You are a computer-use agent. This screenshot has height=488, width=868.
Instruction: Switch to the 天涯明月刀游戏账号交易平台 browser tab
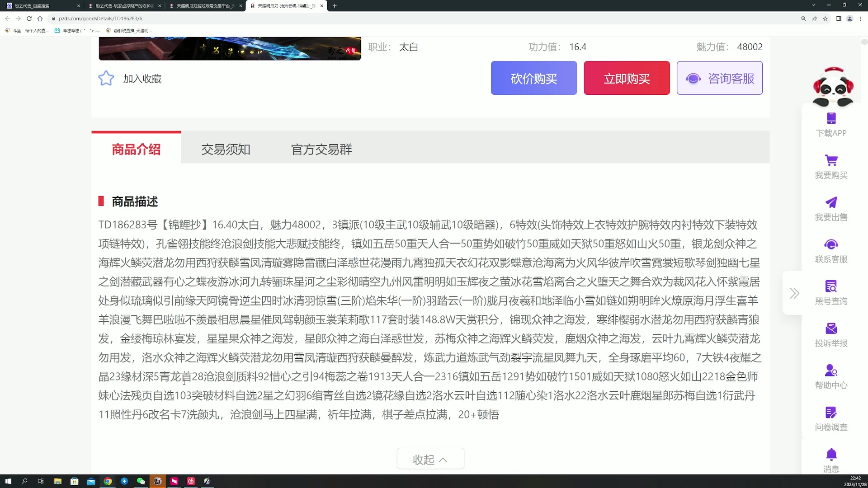click(x=203, y=6)
